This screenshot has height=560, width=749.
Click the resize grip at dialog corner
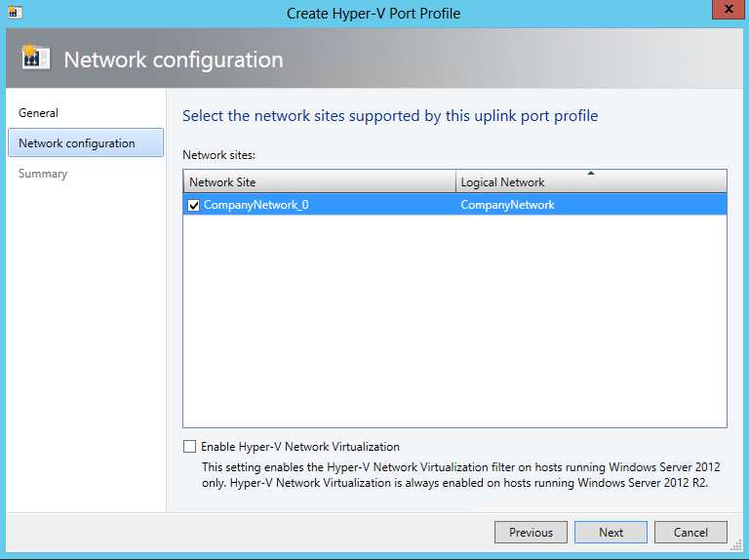pyautogui.click(x=734, y=545)
